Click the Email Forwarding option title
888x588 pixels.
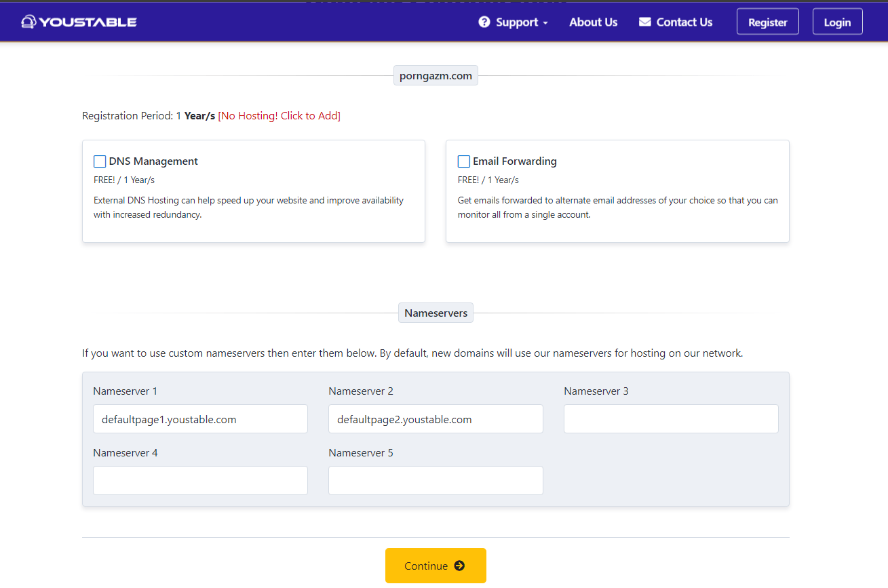[x=514, y=161]
